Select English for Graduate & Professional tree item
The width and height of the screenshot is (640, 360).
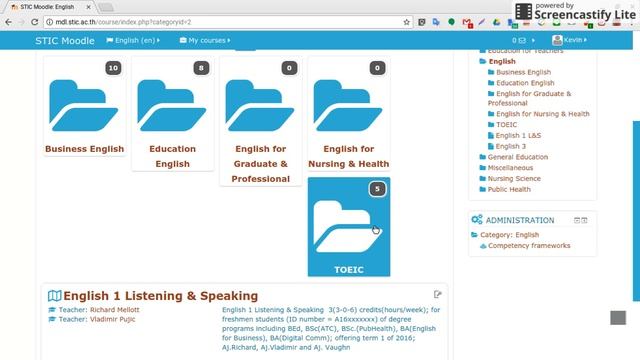(529, 98)
